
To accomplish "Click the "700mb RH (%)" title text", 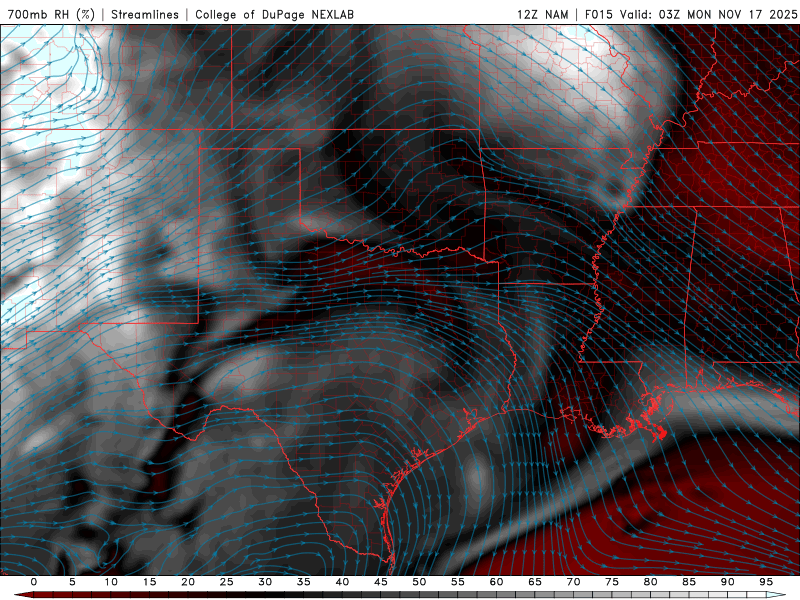I will pos(51,14).
